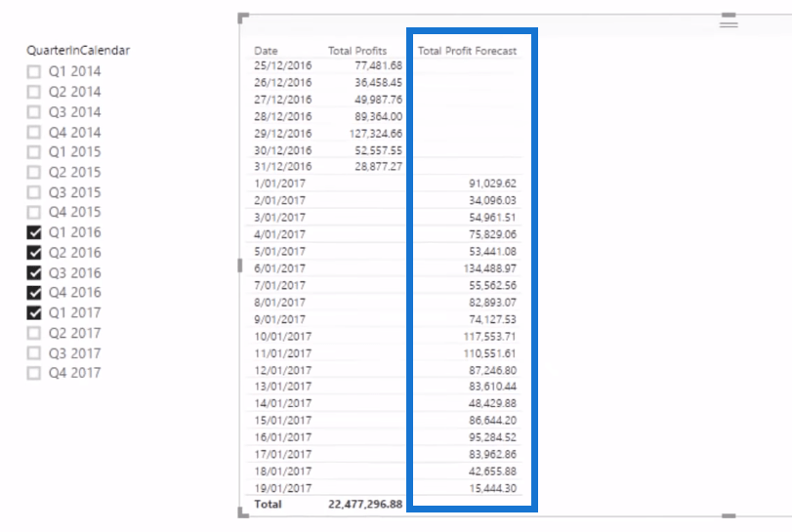792x532 pixels.
Task: Select the 26/12/2016 date cell
Action: (283, 82)
